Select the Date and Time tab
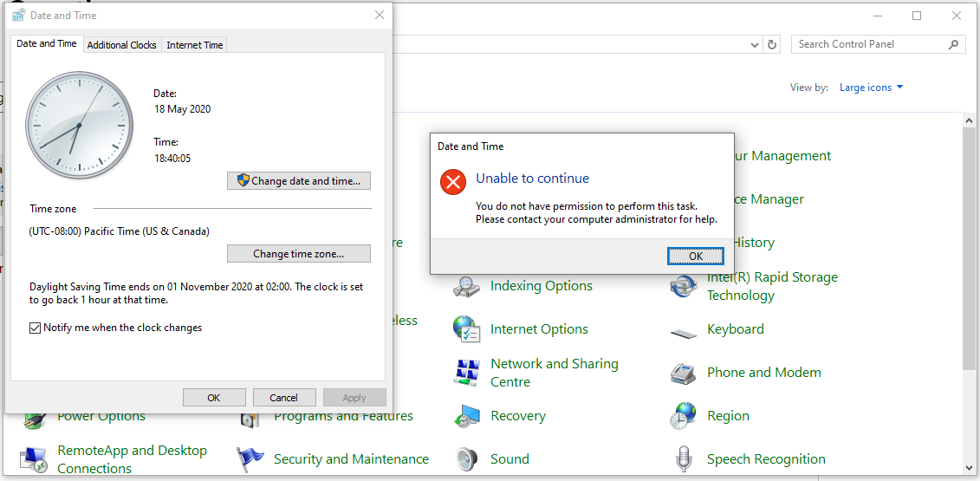Image resolution: width=980 pixels, height=481 pixels. point(47,44)
